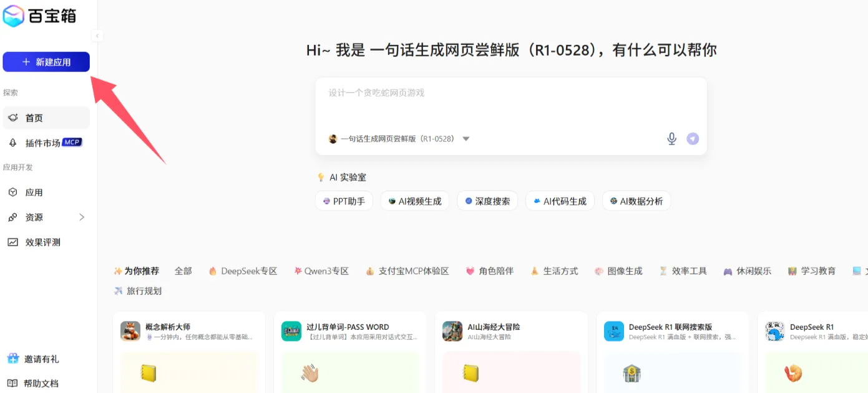Viewport: 868px width, 393px height.
Task: Click the microphone voice input icon
Action: tap(671, 139)
